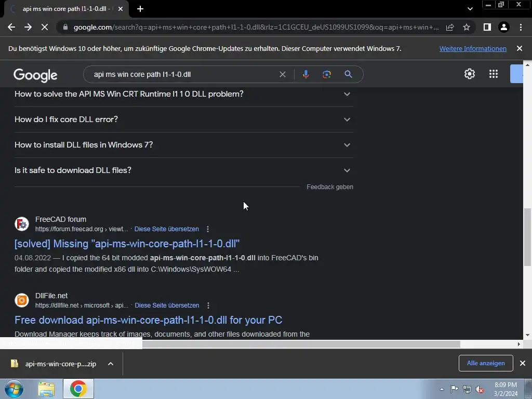
Task: Expand download item options chevron
Action: click(111, 364)
